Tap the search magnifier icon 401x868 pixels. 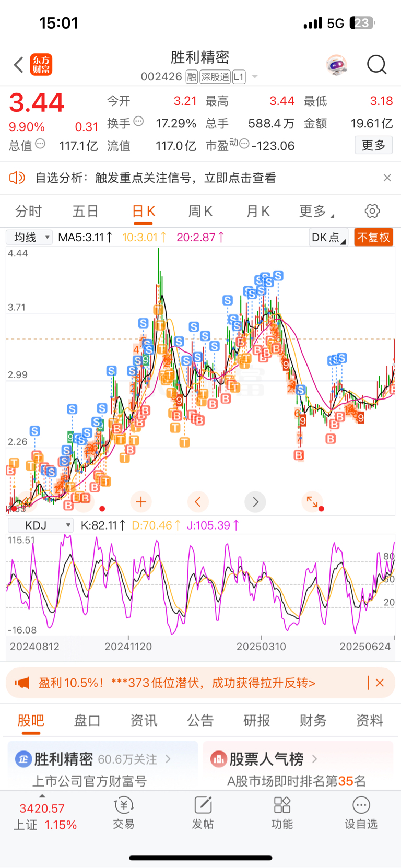[x=376, y=65]
